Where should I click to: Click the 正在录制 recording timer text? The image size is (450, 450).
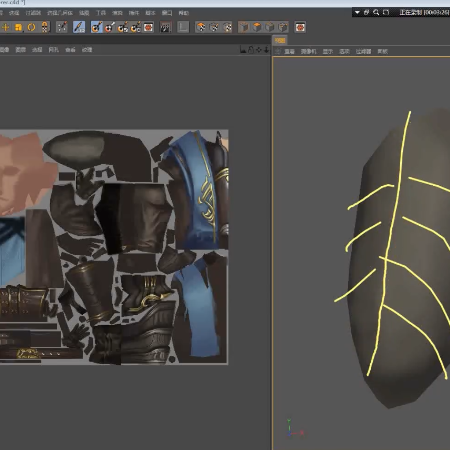(424, 12)
